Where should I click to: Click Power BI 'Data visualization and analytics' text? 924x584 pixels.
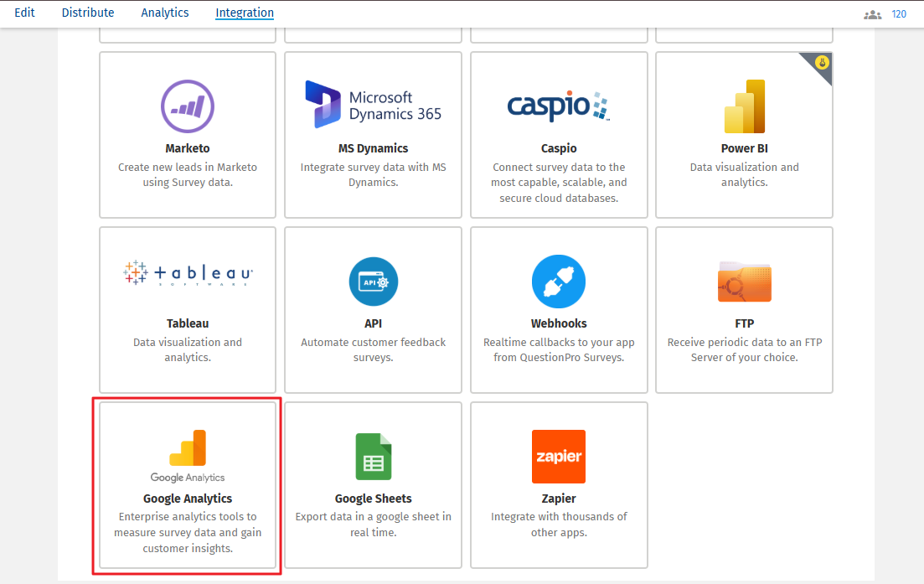744,174
